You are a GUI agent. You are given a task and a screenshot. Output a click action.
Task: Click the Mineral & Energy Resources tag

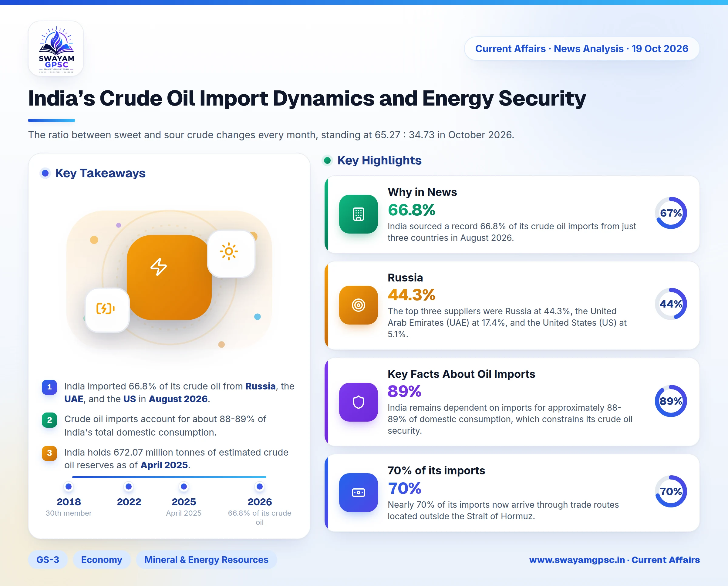[x=206, y=560]
